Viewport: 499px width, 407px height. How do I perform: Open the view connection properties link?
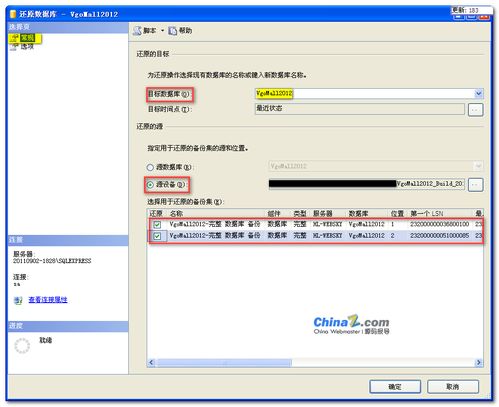pos(48,300)
